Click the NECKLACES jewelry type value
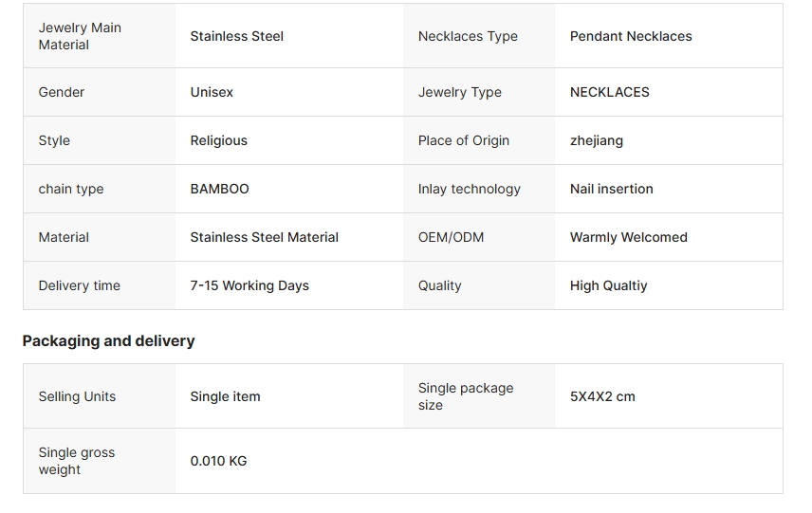 (609, 92)
